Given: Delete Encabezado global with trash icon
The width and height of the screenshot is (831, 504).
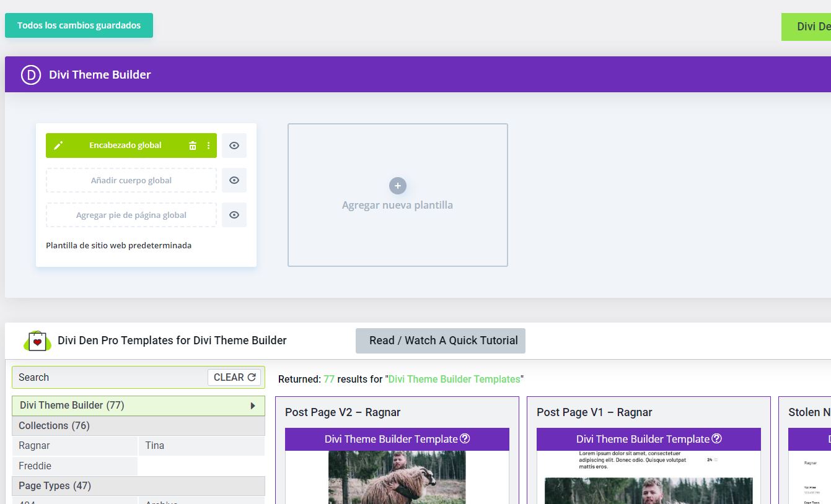Looking at the screenshot, I should click(193, 146).
